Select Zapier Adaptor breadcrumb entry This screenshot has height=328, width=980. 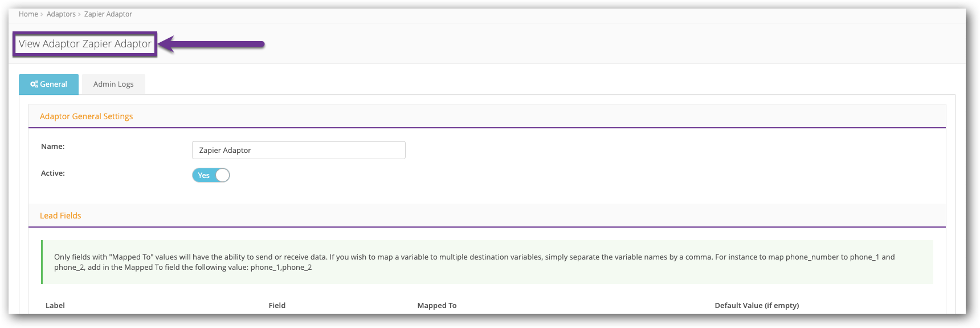108,14
